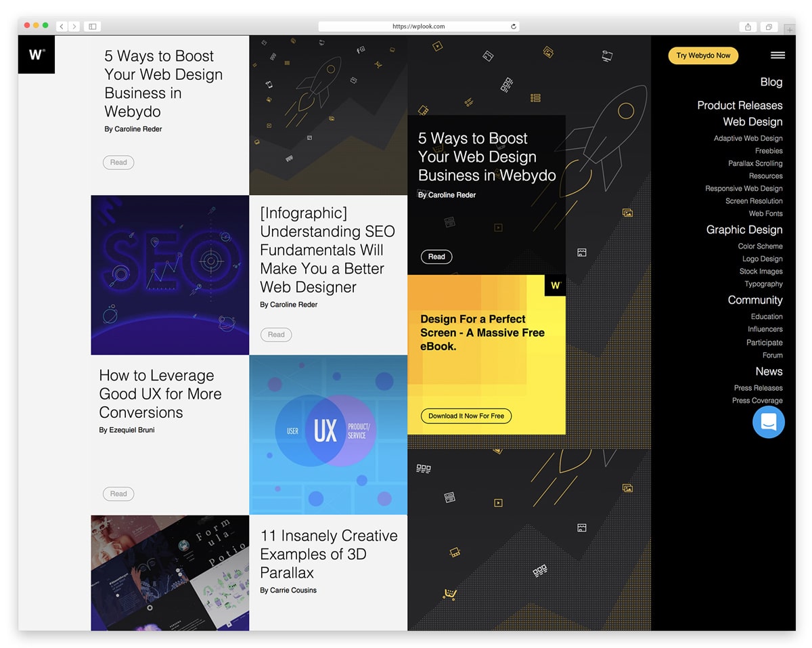Open the Web Fonts link
812x648 pixels.
pyautogui.click(x=765, y=213)
